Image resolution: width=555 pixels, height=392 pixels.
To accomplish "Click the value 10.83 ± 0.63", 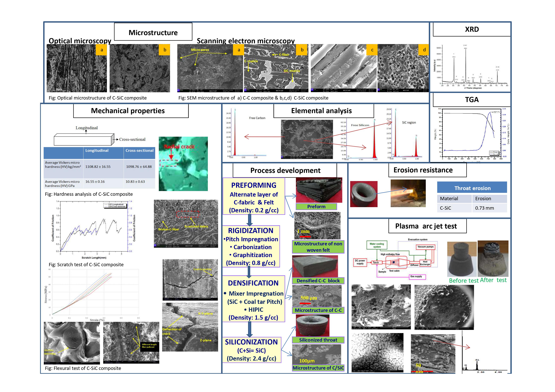I will 135,182.
